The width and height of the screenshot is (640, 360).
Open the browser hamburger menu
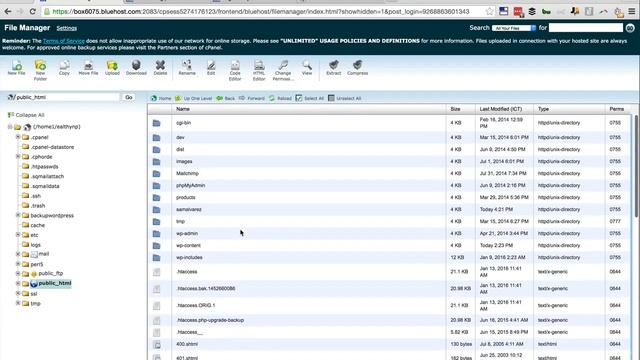pyautogui.click(x=631, y=11)
